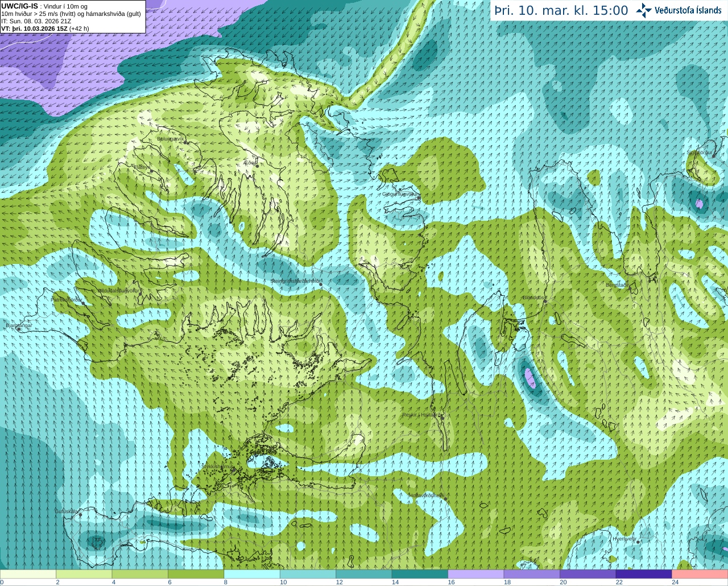The image size is (728, 586).
Task: Select the Bíldudalsflugvöllur station label
Action: (118, 290)
